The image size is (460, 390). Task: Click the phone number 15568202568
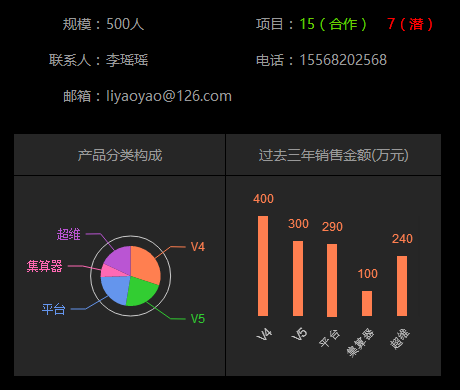343,60
